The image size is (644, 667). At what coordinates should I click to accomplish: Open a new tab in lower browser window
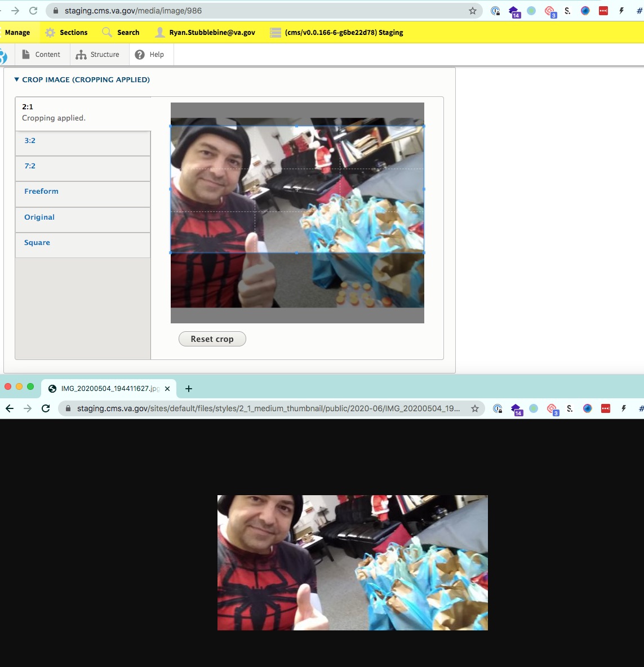(x=189, y=388)
